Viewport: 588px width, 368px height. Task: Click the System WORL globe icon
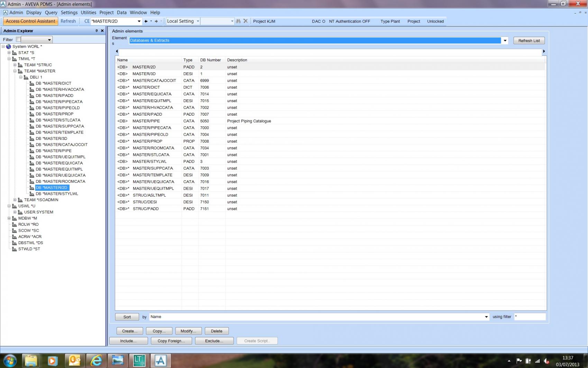(9, 46)
